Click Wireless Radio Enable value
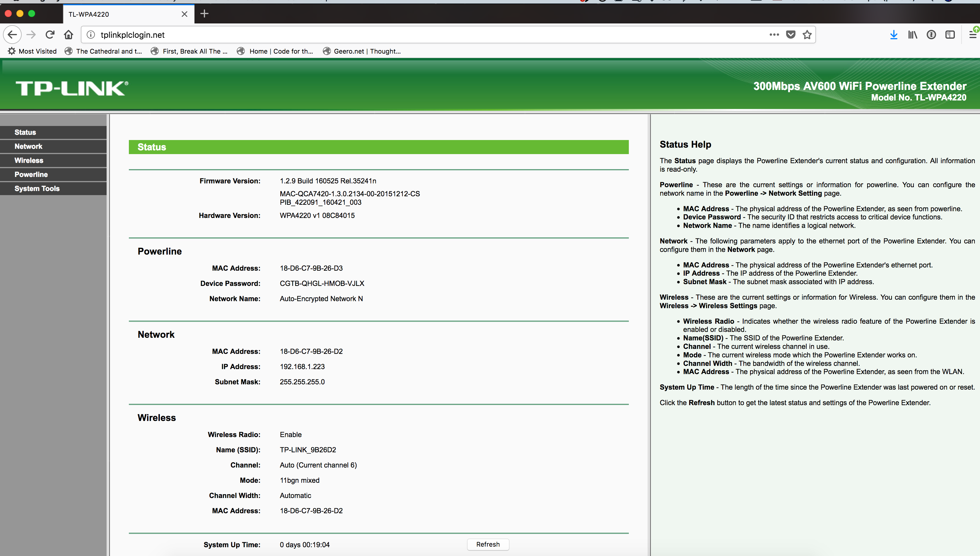 click(291, 435)
